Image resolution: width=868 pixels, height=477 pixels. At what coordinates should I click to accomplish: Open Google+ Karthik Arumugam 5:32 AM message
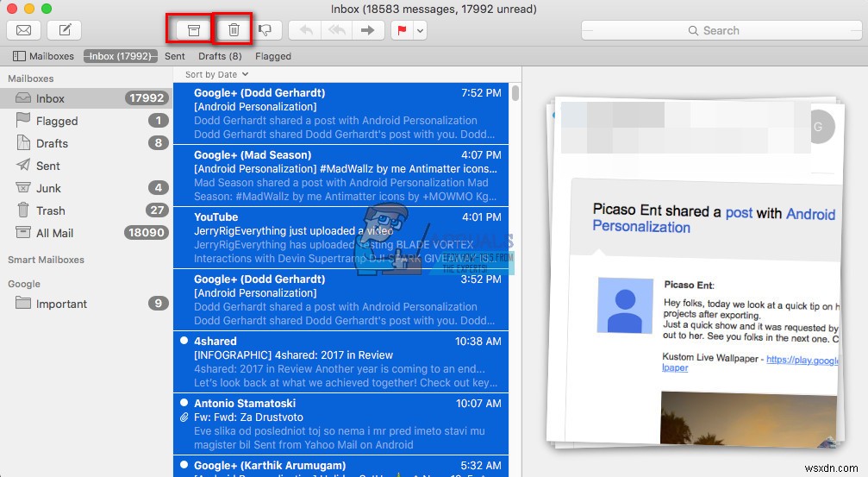(340, 467)
